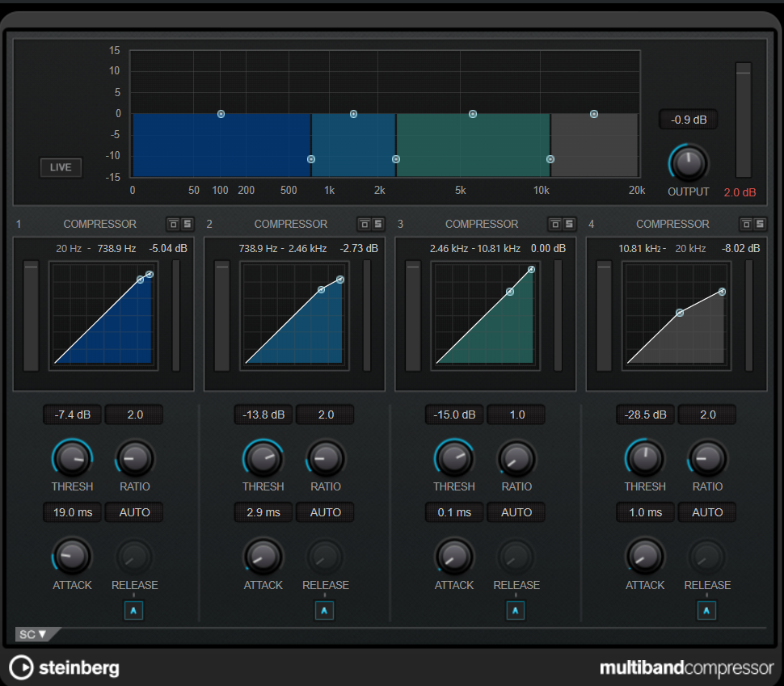Select the 738.9 Hz crossover handle in display

[x=311, y=159]
